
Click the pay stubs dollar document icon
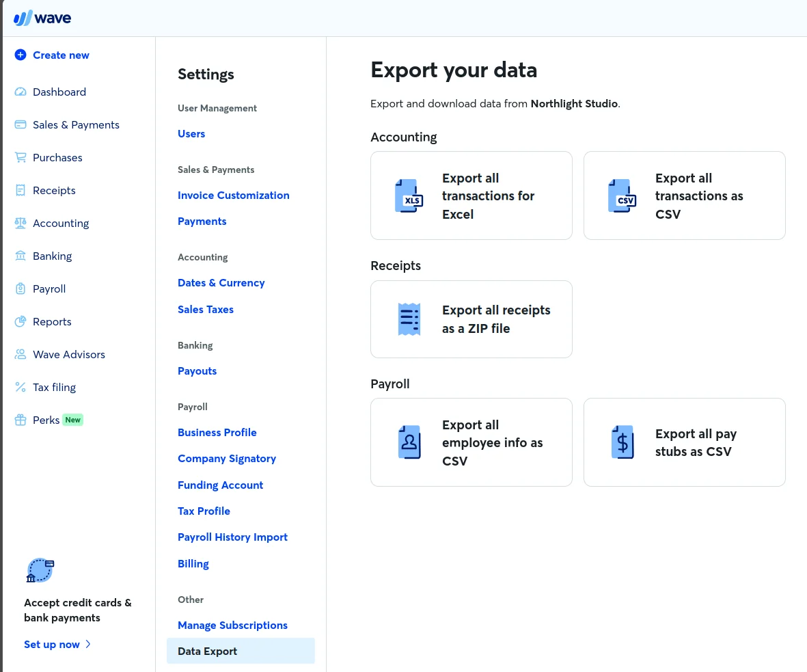coord(623,442)
